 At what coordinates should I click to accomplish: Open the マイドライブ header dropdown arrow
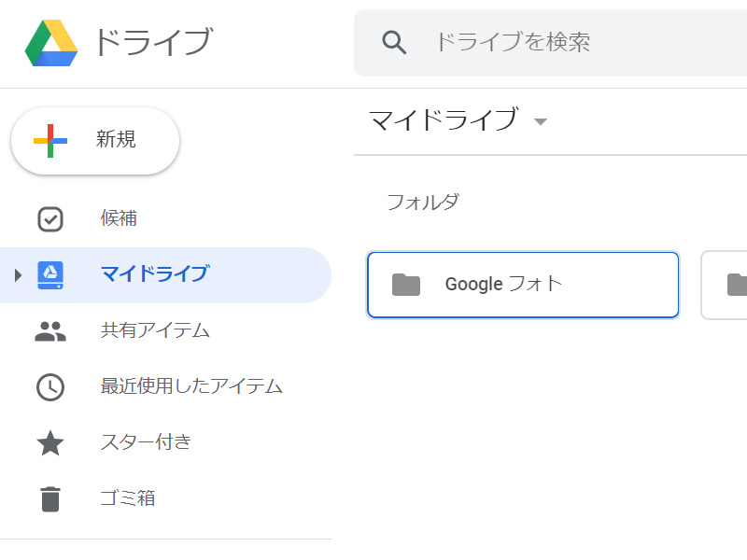543,121
